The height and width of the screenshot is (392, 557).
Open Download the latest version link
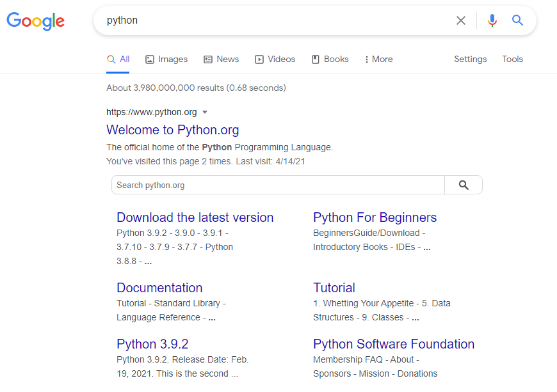tap(195, 217)
